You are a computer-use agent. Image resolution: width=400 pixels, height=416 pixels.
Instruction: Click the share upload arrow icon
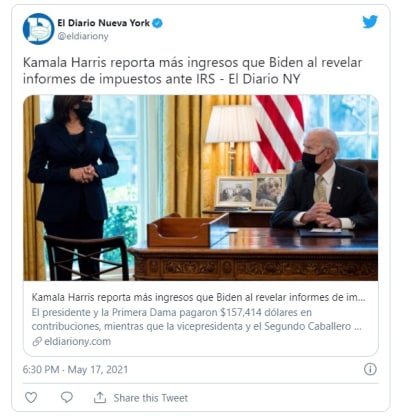click(100, 397)
